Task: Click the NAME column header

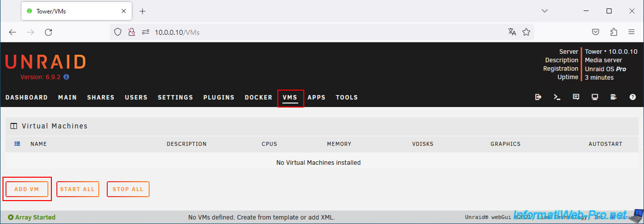Action: tap(38, 144)
